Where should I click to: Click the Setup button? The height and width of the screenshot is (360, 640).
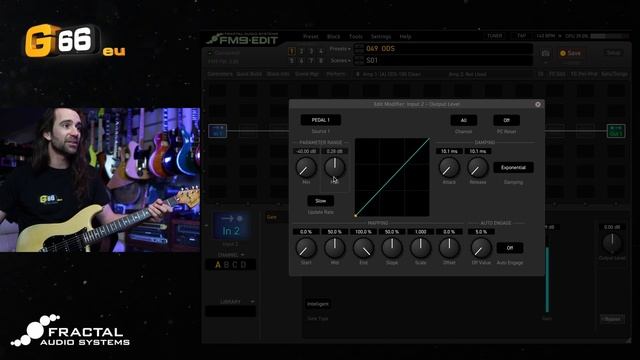point(613,53)
